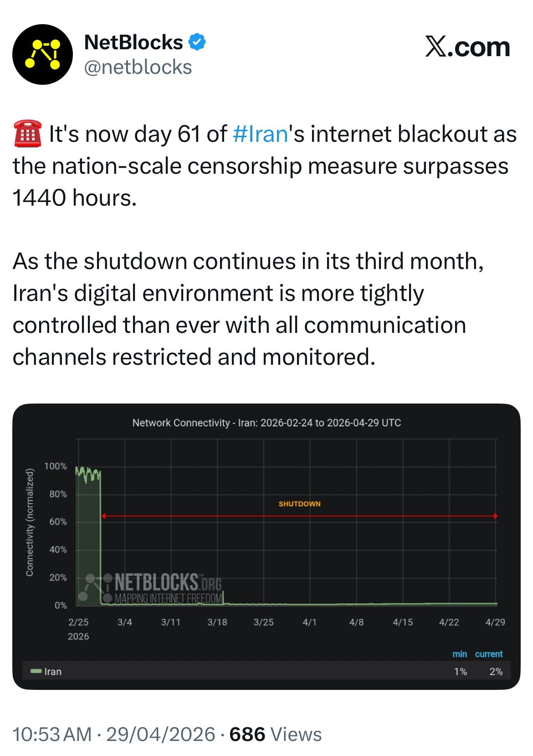Click the 2/25 date on the x-axis

point(78,622)
